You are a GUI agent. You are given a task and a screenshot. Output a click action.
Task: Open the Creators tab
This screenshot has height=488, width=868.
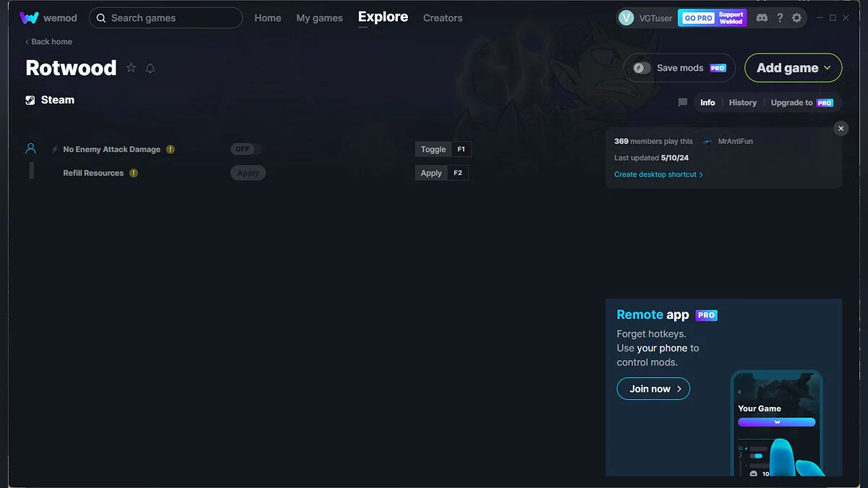point(443,18)
